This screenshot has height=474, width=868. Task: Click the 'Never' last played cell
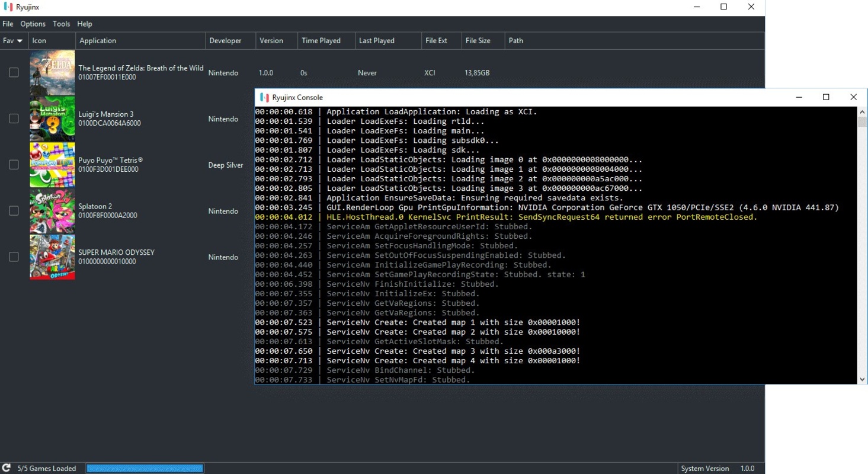[x=367, y=73]
